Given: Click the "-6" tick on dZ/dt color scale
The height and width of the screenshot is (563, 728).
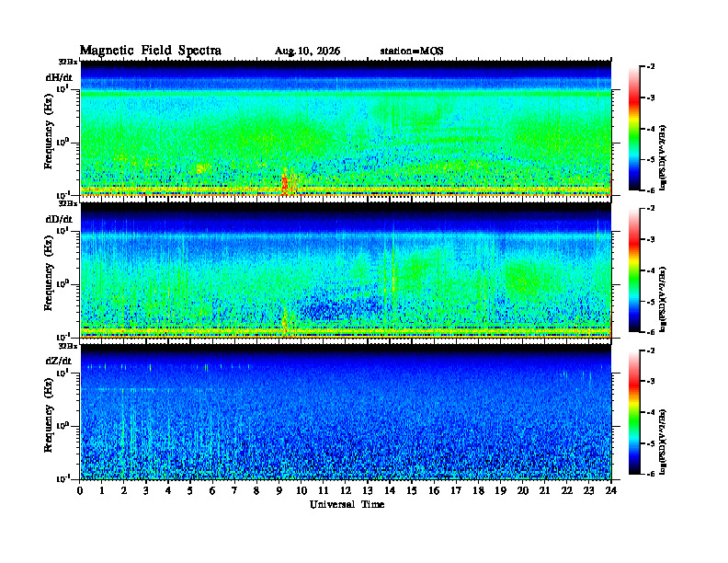Looking at the screenshot, I should pos(651,474).
